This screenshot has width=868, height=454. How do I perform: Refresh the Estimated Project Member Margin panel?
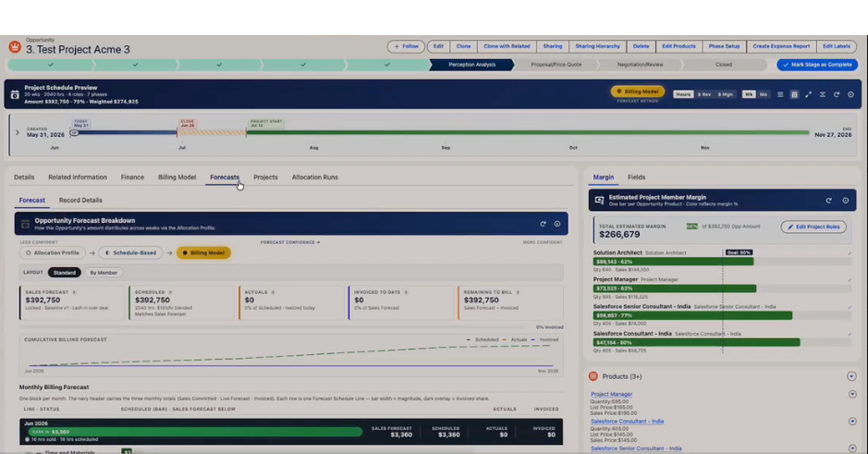tap(828, 201)
